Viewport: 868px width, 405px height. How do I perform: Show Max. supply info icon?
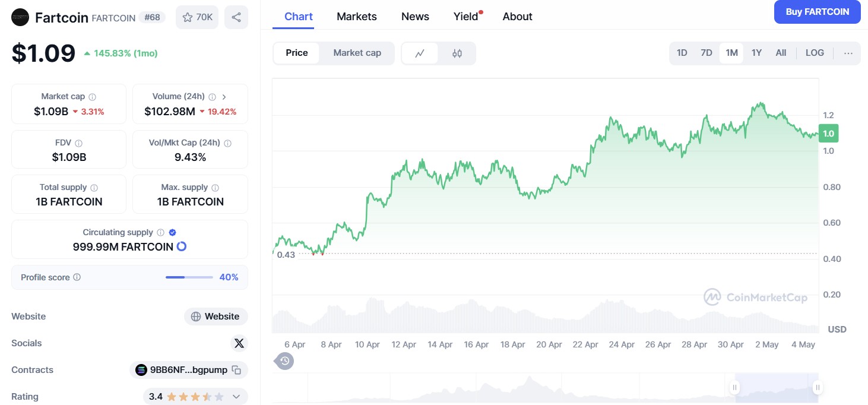216,188
